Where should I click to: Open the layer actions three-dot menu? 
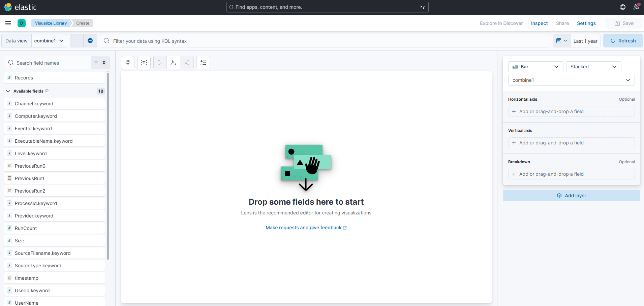coord(630,67)
